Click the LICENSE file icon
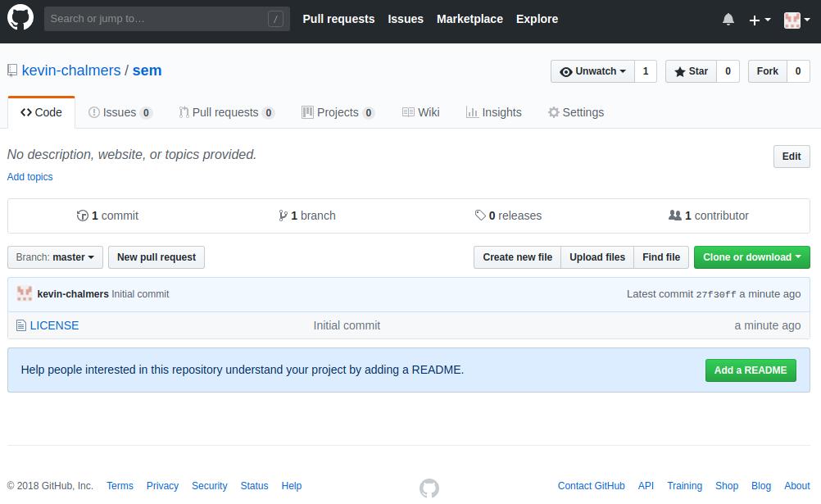Screen dimensions: 821x504 tap(21, 325)
